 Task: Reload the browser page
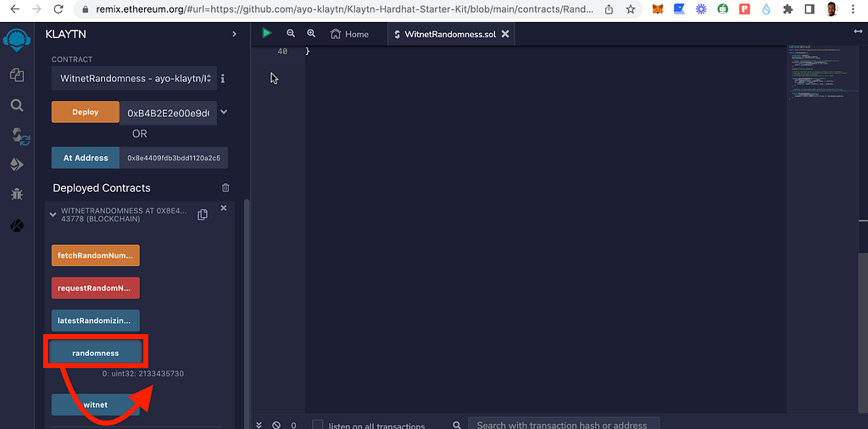[58, 9]
